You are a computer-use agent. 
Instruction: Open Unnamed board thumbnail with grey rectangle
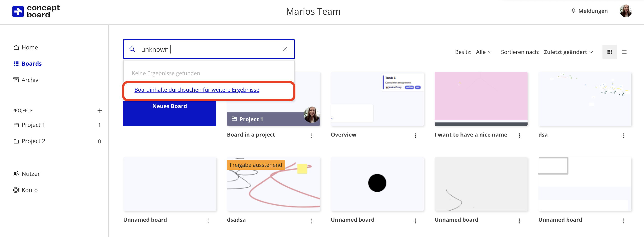[584, 184]
